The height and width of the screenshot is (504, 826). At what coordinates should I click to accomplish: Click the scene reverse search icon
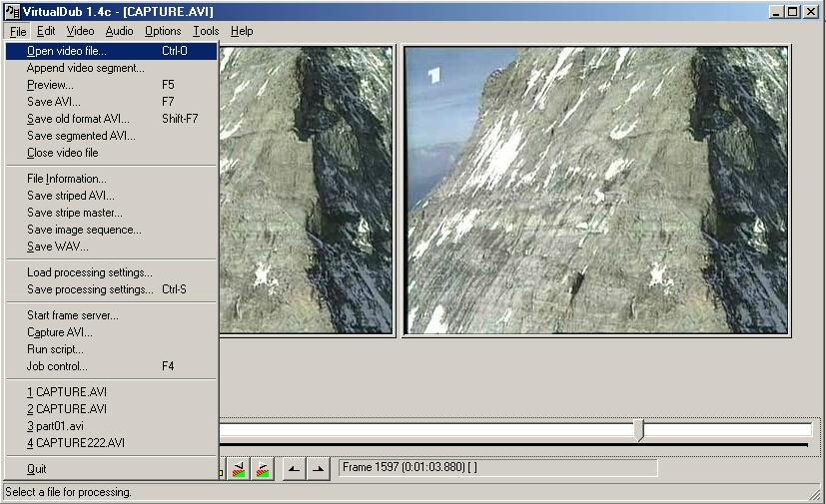pyautogui.click(x=240, y=469)
